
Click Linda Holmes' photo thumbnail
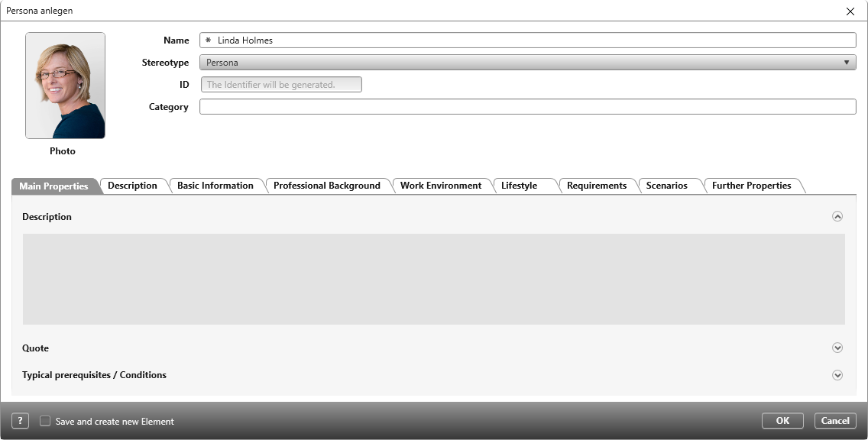[x=65, y=86]
